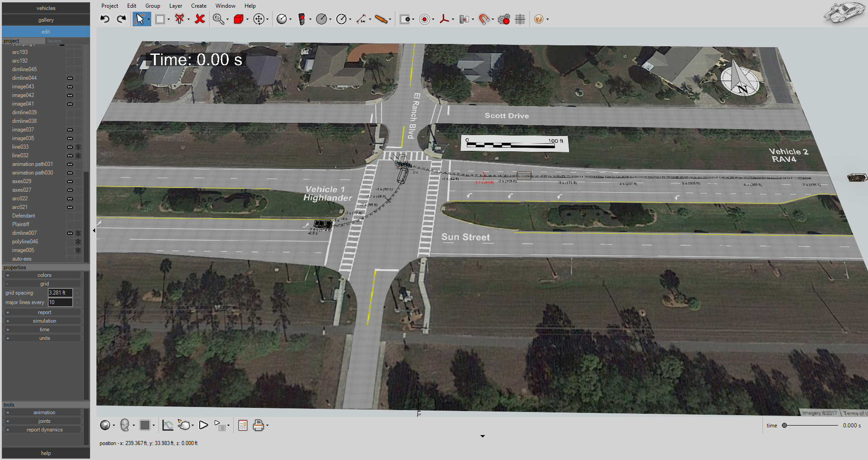868x460 pixels.
Task: Activate the selection arrow tool
Action: (140, 19)
